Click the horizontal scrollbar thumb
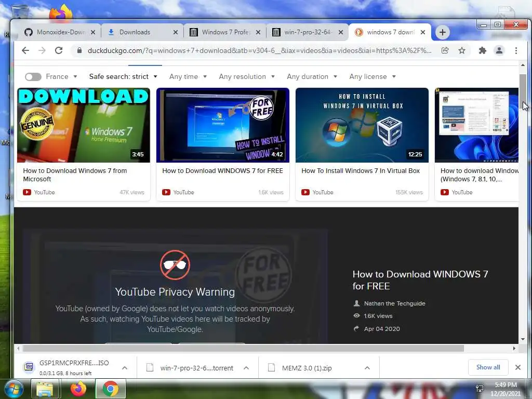Image resolution: width=532 pixels, height=399 pixels. [243, 349]
